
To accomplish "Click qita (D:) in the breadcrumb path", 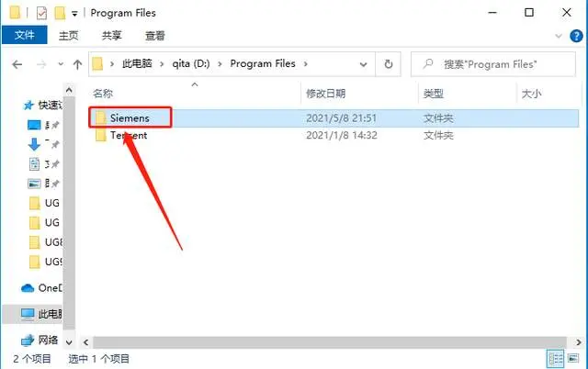I will pyautogui.click(x=191, y=64).
